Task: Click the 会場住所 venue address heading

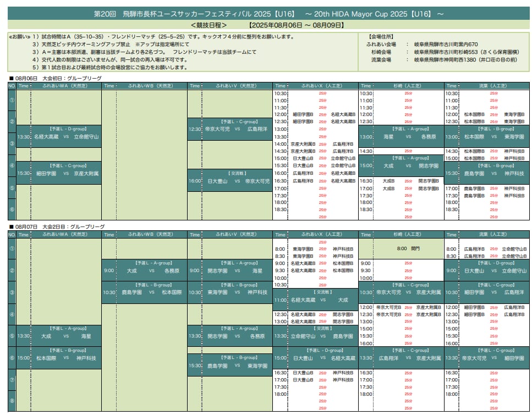Action: pos(382,37)
